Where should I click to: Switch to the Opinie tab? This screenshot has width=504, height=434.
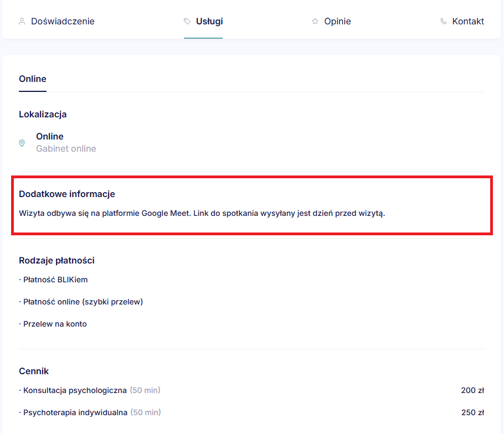click(x=337, y=22)
